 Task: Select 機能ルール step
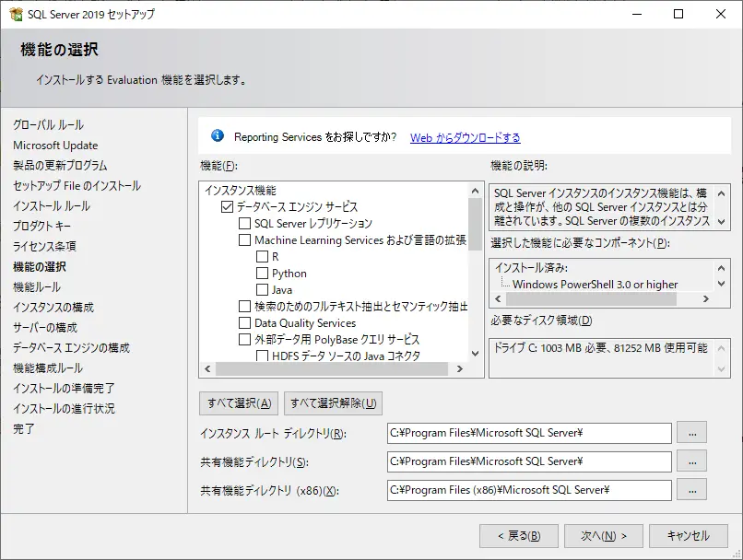(x=37, y=286)
